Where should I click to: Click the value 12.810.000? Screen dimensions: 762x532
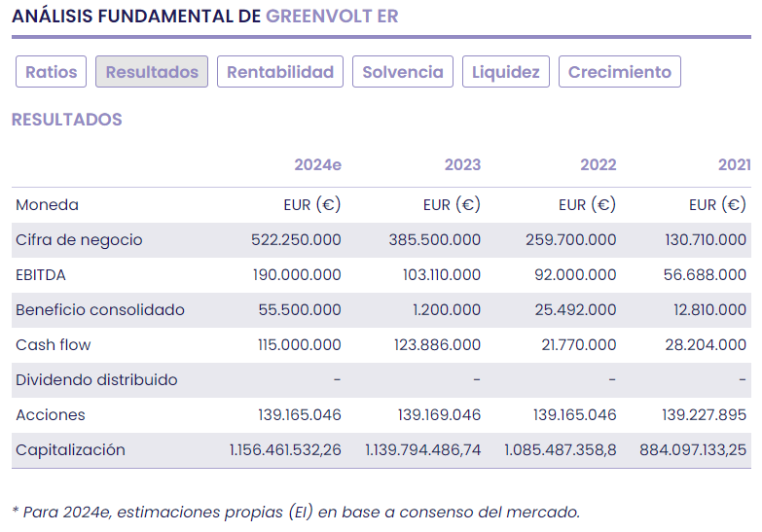click(710, 310)
